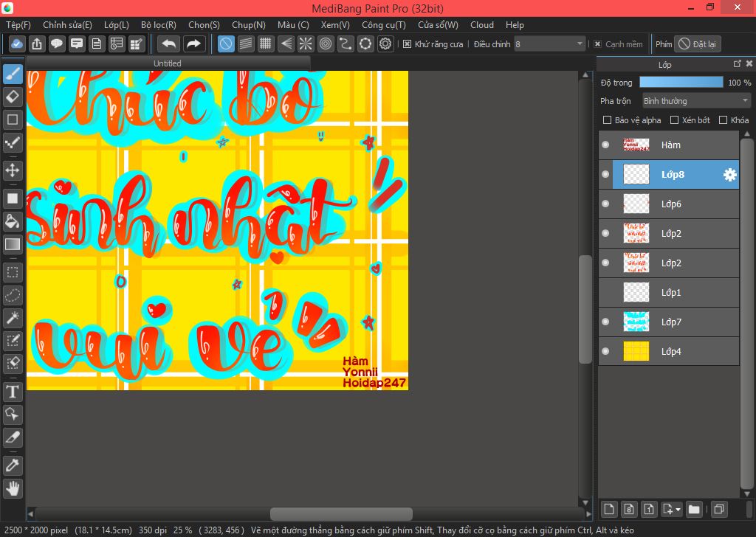Hide the Hàm layer
The width and height of the screenshot is (756, 537).
click(605, 145)
